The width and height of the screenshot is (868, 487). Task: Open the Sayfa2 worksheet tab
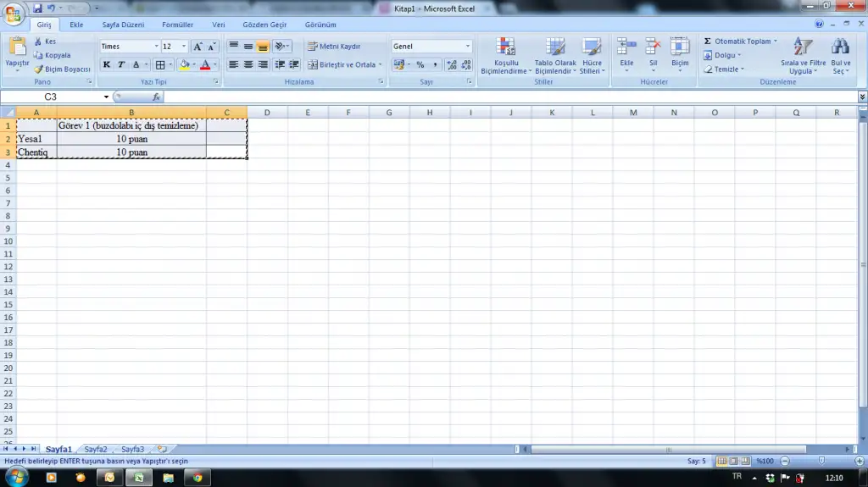96,449
